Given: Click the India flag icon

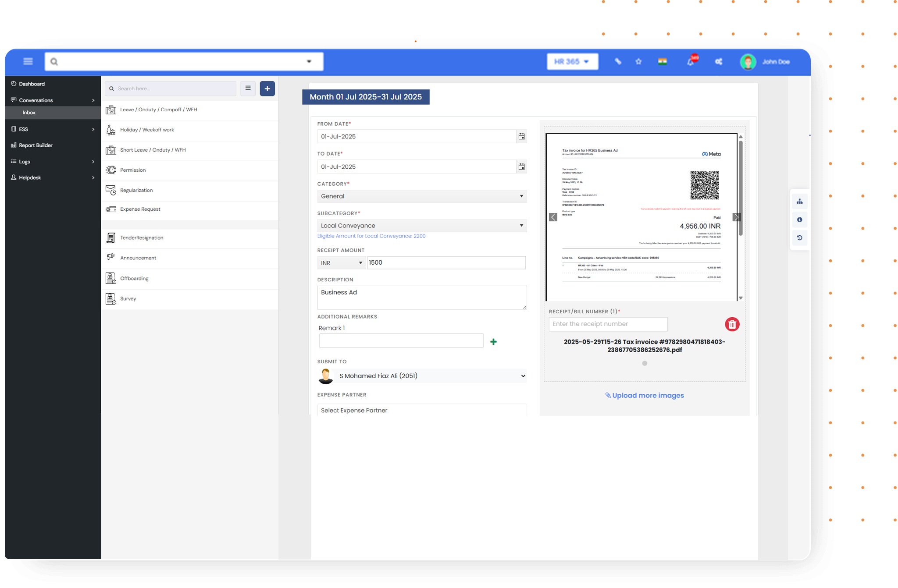Looking at the screenshot, I should tap(662, 61).
